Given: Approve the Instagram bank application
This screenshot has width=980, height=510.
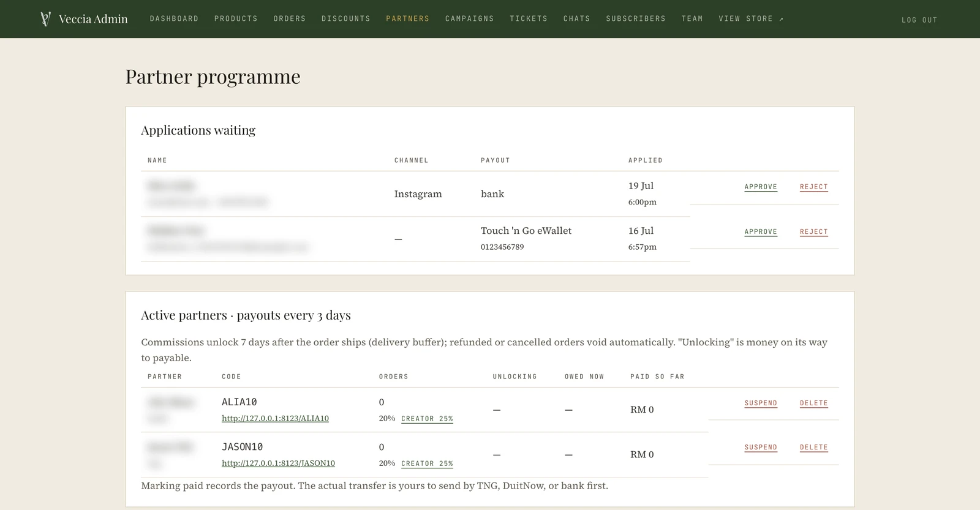Looking at the screenshot, I should click(761, 187).
